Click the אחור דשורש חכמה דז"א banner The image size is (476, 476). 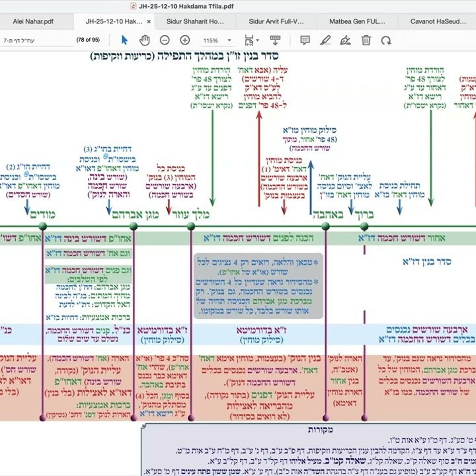[x=402, y=238]
